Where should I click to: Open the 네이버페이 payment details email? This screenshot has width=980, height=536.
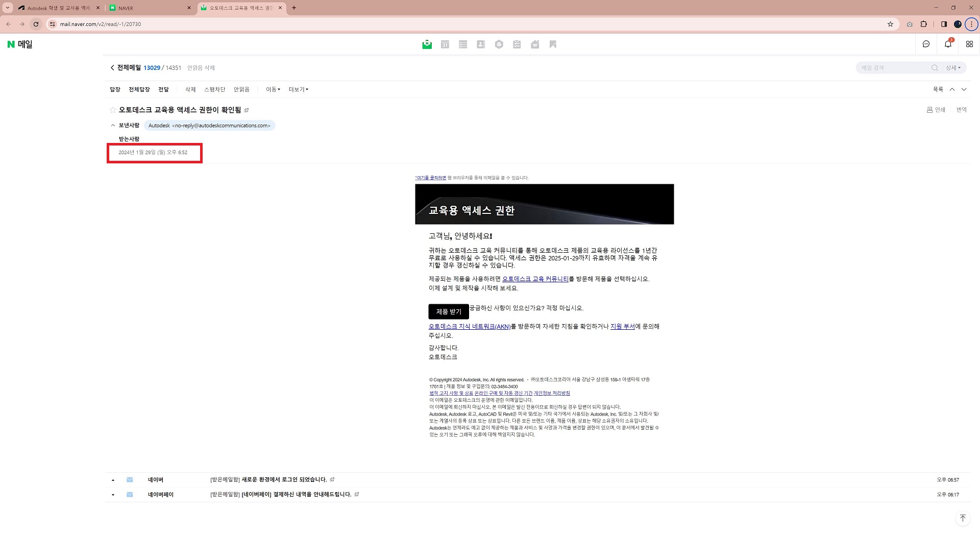(297, 494)
